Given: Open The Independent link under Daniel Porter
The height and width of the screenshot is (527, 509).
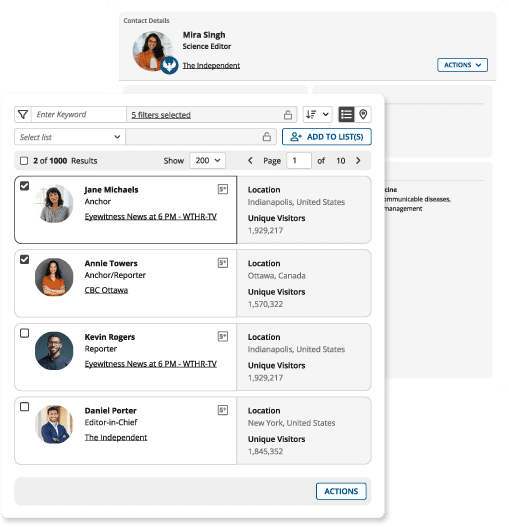Looking at the screenshot, I should [116, 437].
